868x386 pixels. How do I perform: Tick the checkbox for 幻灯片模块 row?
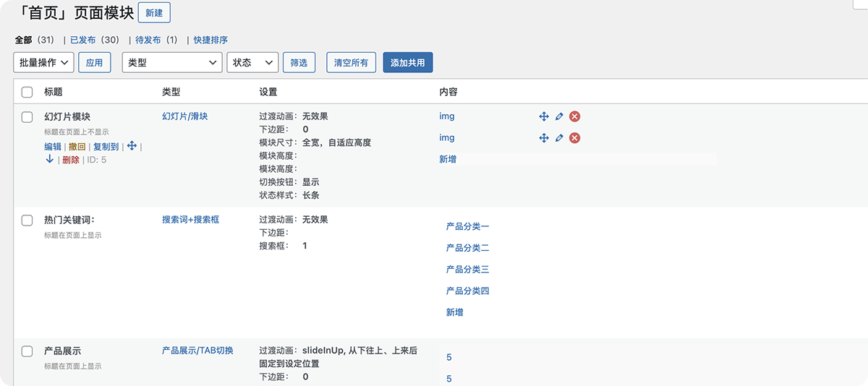(x=27, y=116)
